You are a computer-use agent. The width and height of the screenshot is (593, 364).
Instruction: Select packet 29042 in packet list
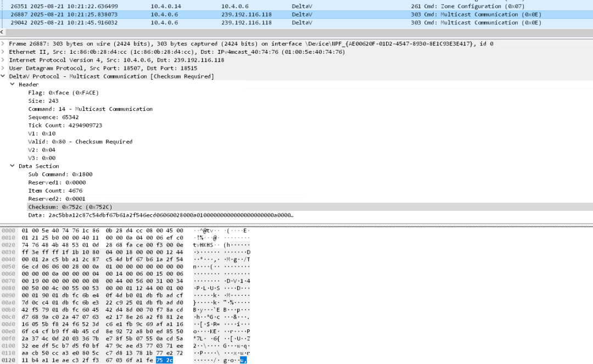point(275,23)
